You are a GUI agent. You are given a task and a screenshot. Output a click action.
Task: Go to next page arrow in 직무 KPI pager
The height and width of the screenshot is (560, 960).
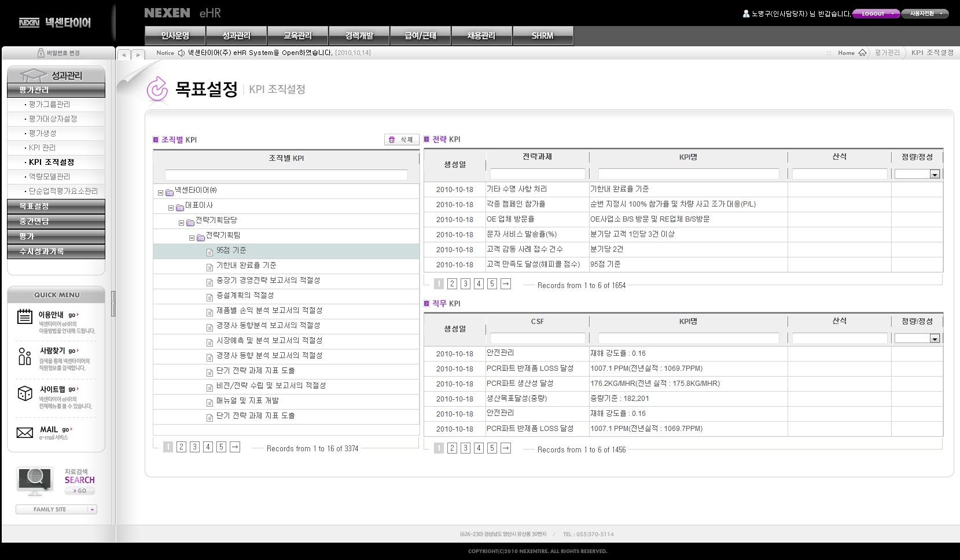coord(506,448)
